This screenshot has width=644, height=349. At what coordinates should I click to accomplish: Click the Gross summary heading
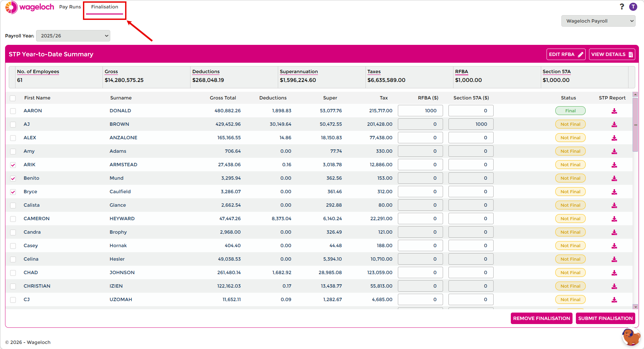click(111, 71)
